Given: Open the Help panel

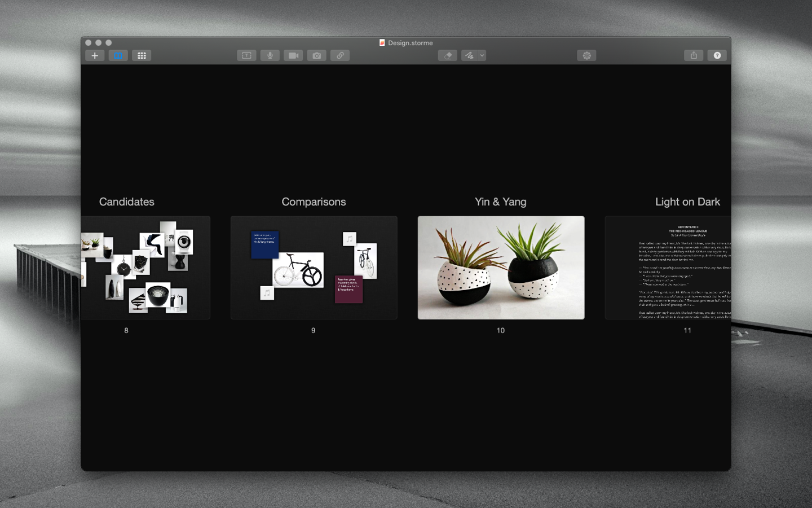Looking at the screenshot, I should (717, 55).
